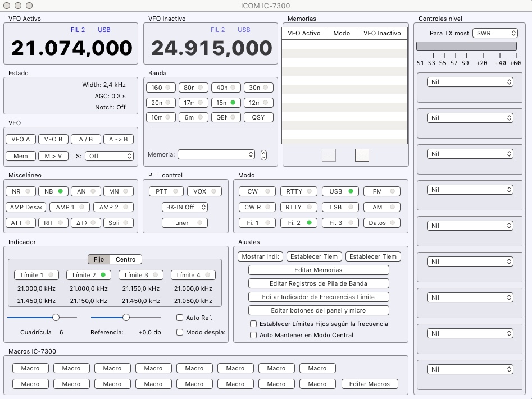Switch indicator to Centro tab
Screen dimensions: 532x399
coord(125,259)
